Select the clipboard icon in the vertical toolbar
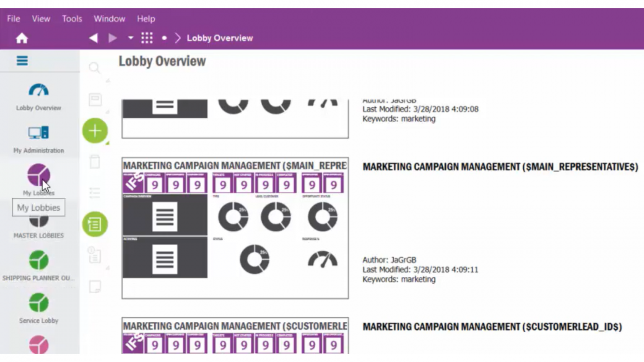 point(95,161)
